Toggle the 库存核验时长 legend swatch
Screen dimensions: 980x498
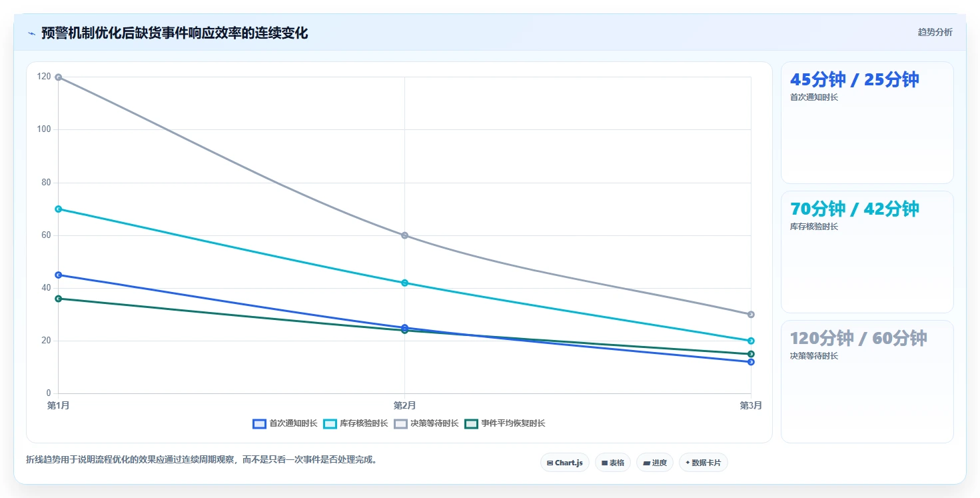330,424
